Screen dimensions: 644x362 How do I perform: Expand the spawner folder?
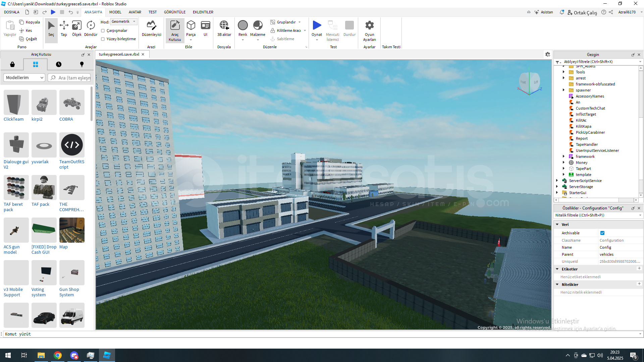[563, 90]
